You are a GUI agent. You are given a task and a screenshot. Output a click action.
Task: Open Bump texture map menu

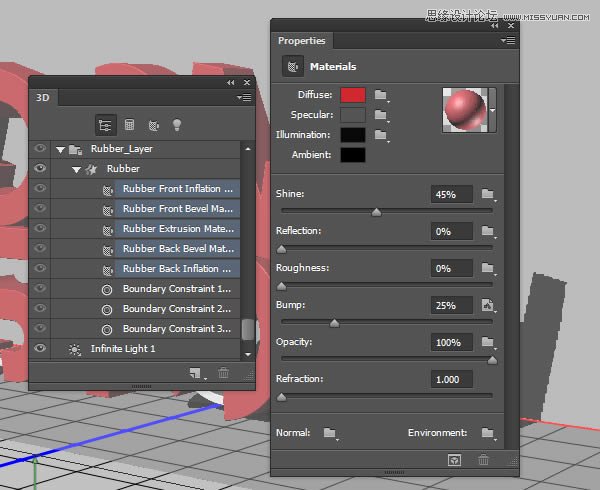tap(488, 305)
